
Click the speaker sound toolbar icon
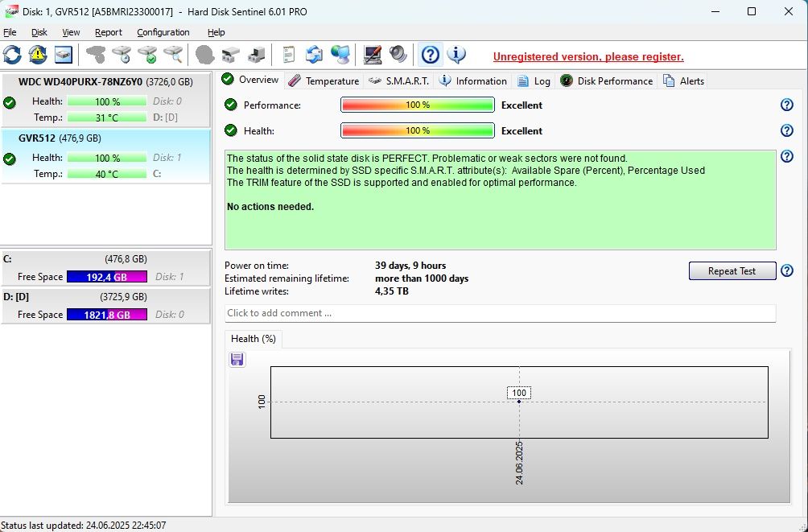(x=398, y=54)
